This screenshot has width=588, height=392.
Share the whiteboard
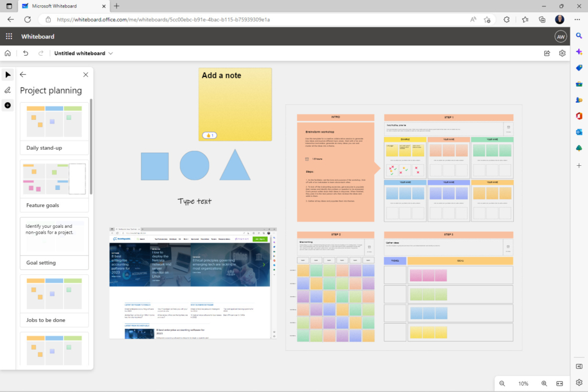coord(546,53)
